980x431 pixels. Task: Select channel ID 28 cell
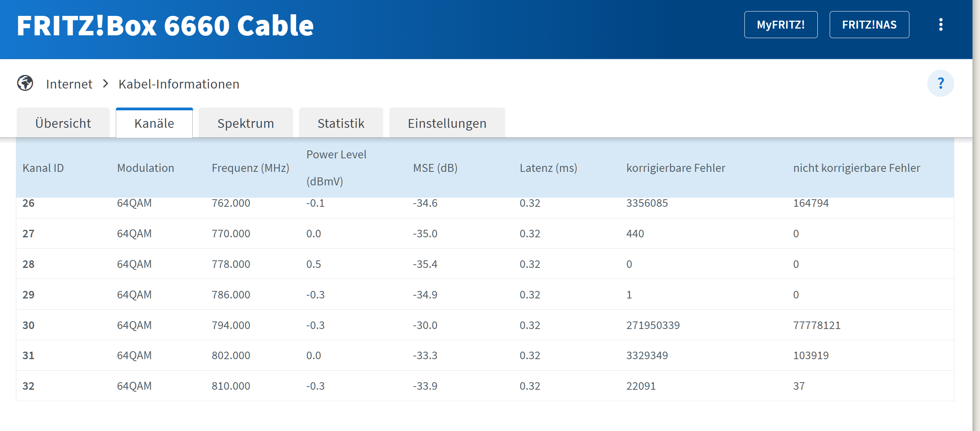29,264
